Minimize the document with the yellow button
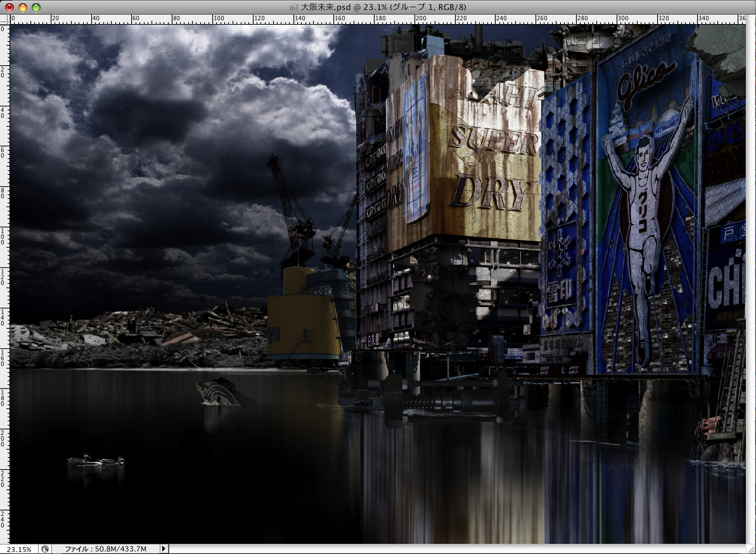This screenshot has height=554, width=756. 23,7
